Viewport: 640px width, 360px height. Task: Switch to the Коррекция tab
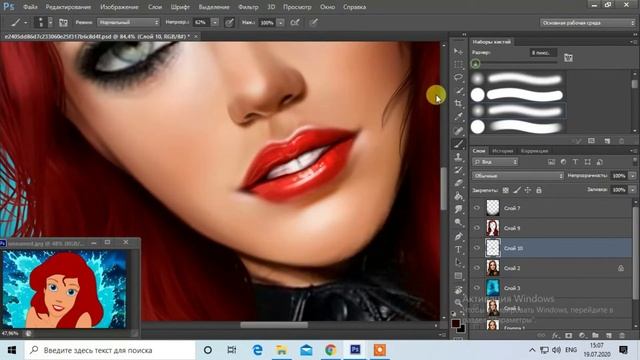pos(534,151)
